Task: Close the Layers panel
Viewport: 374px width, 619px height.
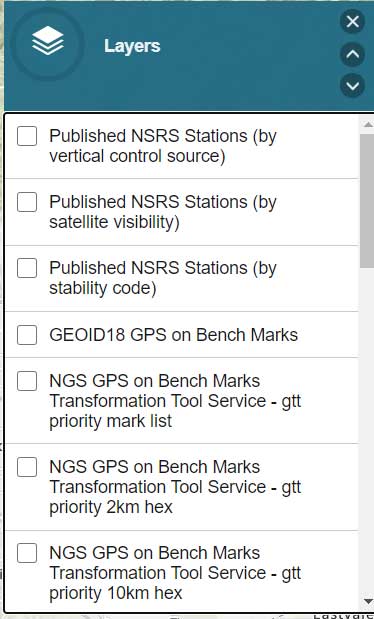Action: [352, 21]
